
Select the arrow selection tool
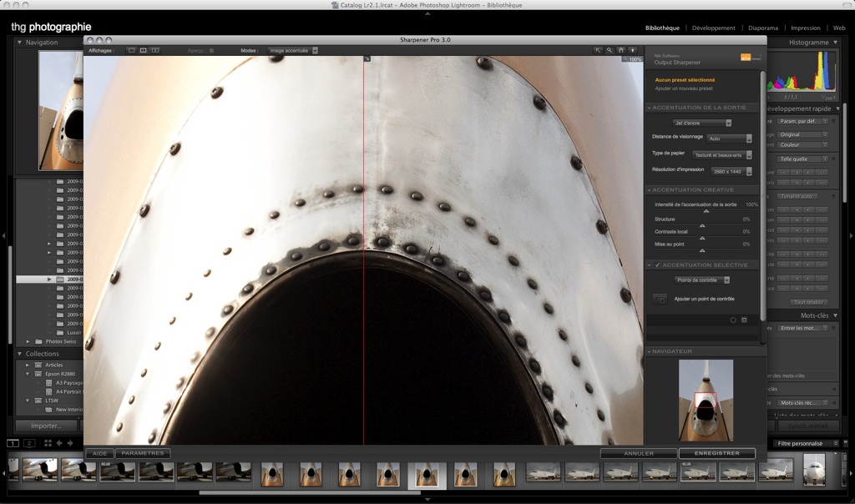(598, 50)
